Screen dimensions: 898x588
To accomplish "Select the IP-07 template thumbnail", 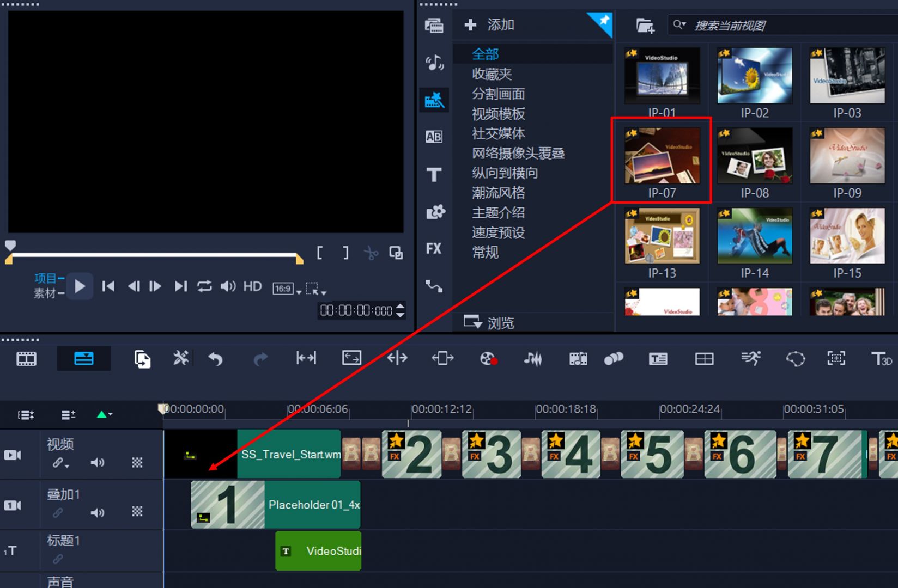I will tap(662, 156).
